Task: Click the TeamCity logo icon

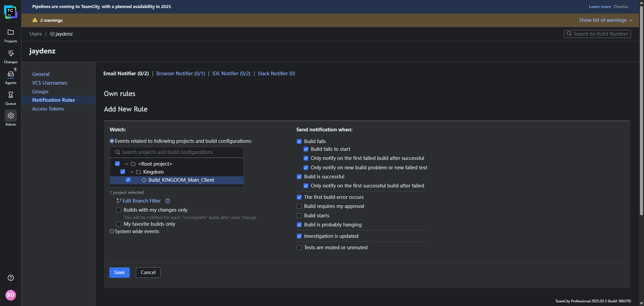Action: click(11, 12)
